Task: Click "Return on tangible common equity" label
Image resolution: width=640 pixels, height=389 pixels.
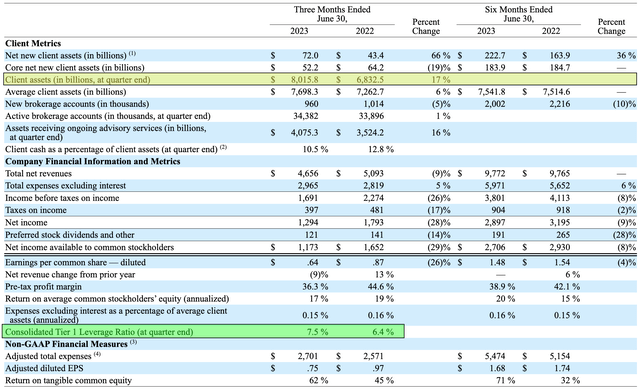Action: 68,380
